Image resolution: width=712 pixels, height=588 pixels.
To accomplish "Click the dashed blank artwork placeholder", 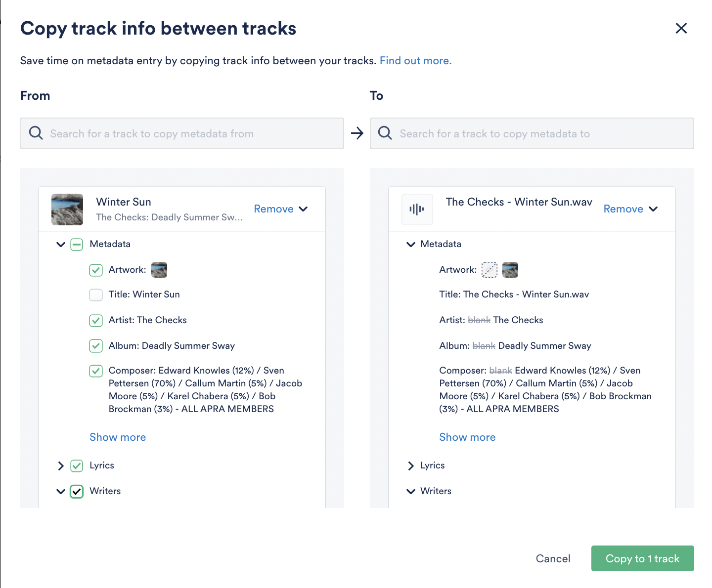I will (x=489, y=269).
